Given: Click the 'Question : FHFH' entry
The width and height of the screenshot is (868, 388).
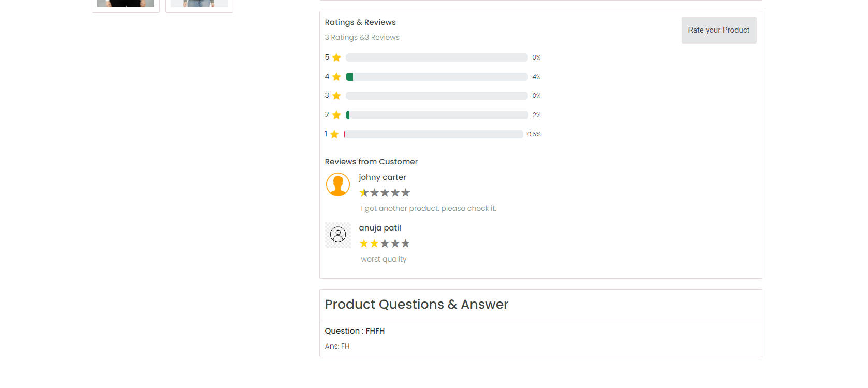Looking at the screenshot, I should (355, 331).
